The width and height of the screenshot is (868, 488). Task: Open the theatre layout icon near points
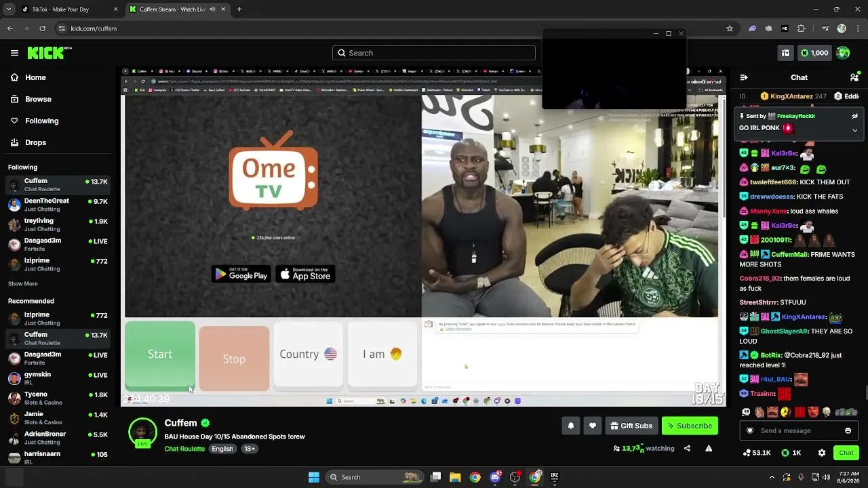click(785, 53)
